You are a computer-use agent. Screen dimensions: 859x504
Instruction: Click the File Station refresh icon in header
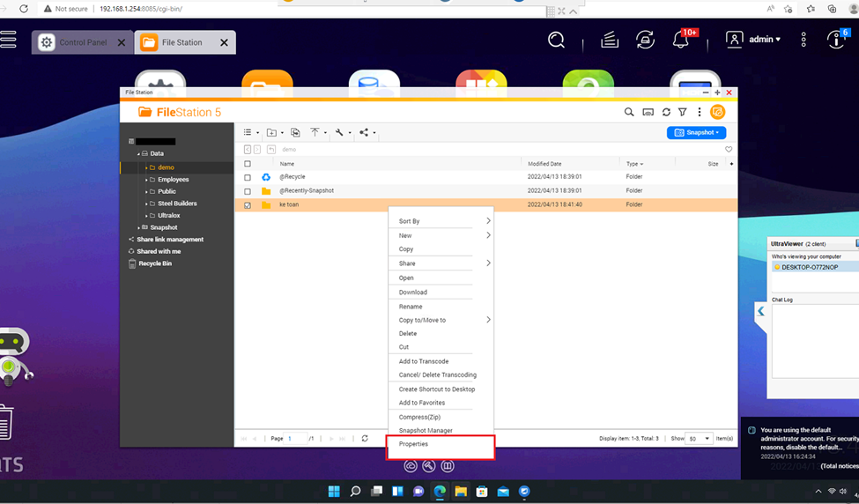click(666, 113)
